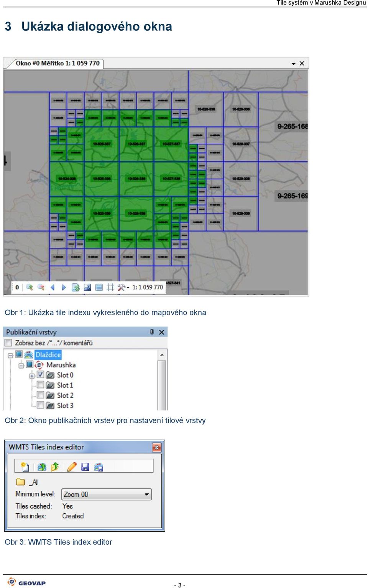Click the Marushka logo icon
The height and width of the screenshot is (588, 368).
39,364
